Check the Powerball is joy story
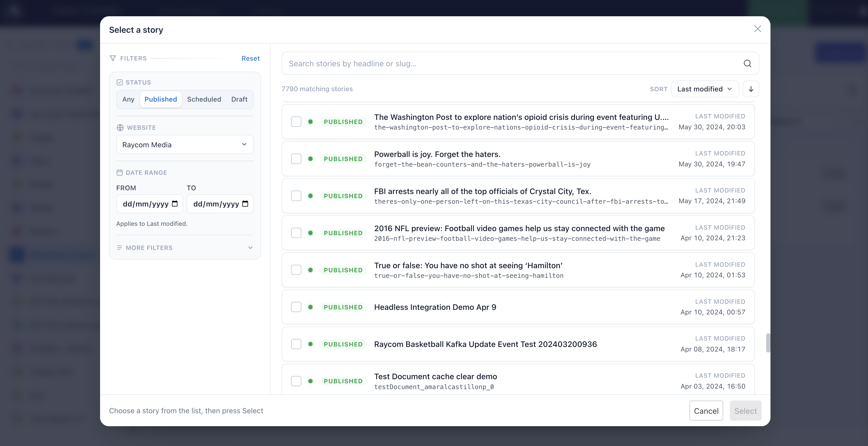The image size is (868, 446). (x=296, y=159)
